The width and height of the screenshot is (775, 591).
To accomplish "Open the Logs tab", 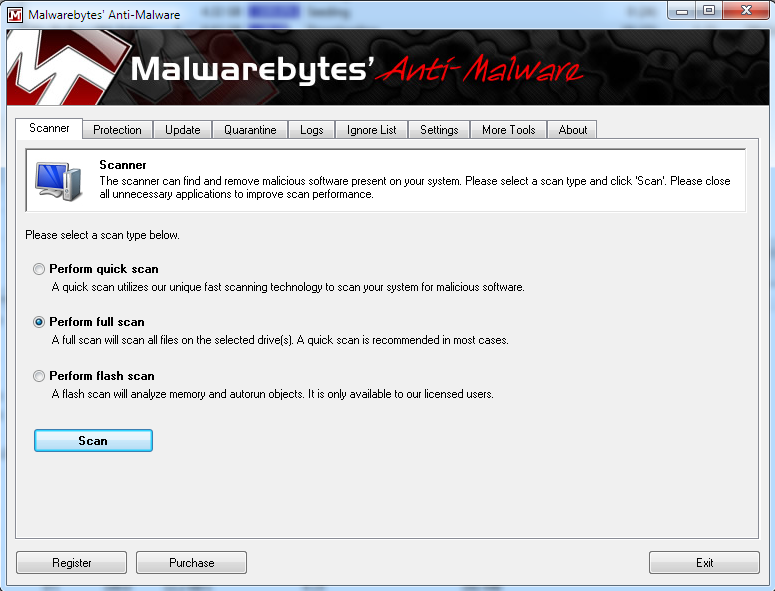I will tap(311, 130).
